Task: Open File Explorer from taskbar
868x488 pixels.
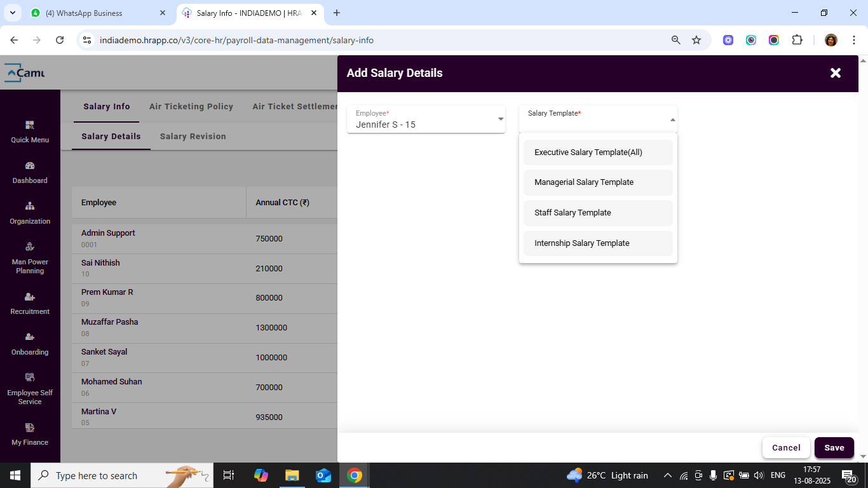Action: (292, 475)
